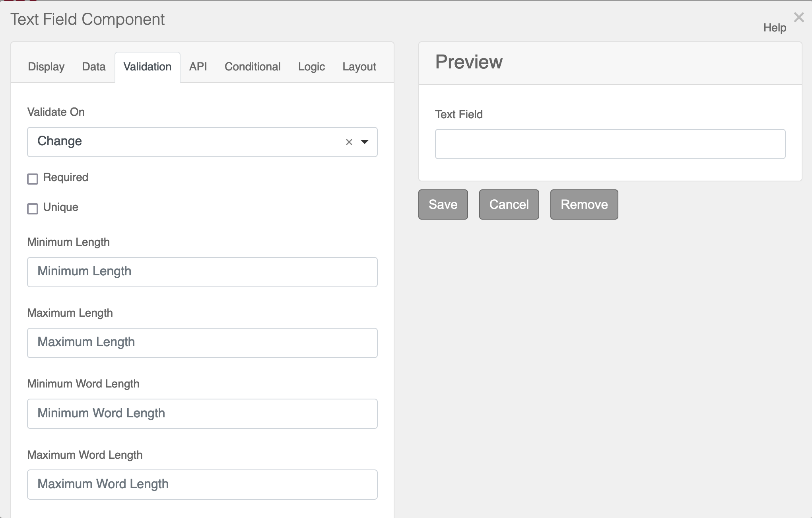Close the Text Field Component dialog
The image size is (812, 518).
tap(798, 18)
